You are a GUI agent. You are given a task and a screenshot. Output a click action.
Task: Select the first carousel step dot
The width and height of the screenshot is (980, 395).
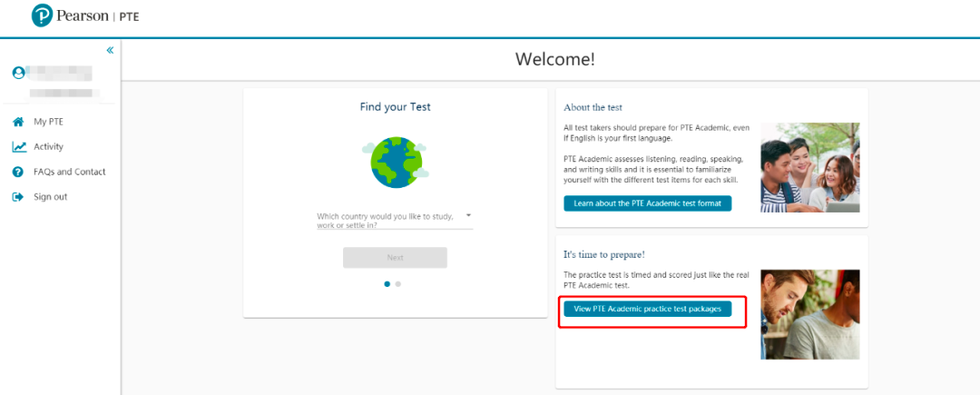(387, 284)
